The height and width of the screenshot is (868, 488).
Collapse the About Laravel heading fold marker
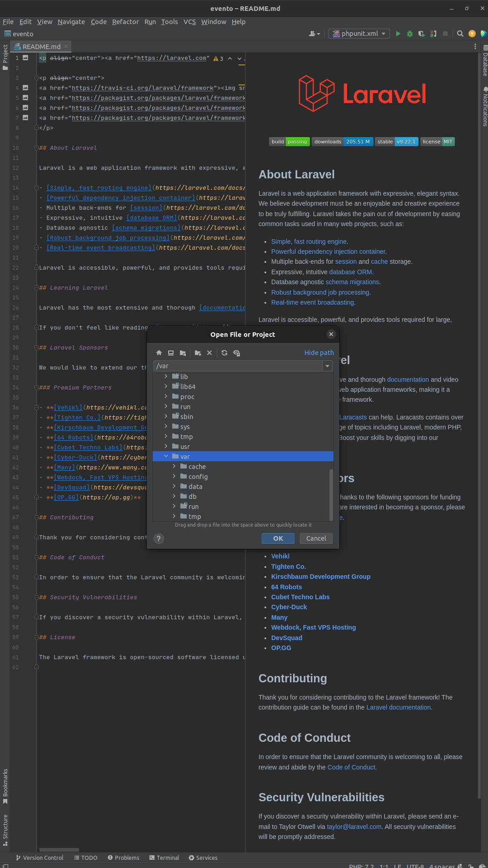pos(36,148)
